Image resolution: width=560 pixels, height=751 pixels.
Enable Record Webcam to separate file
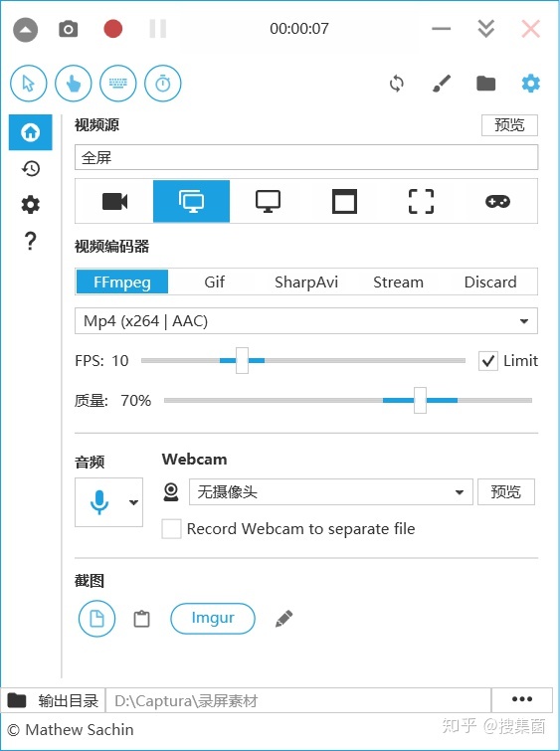(x=171, y=529)
